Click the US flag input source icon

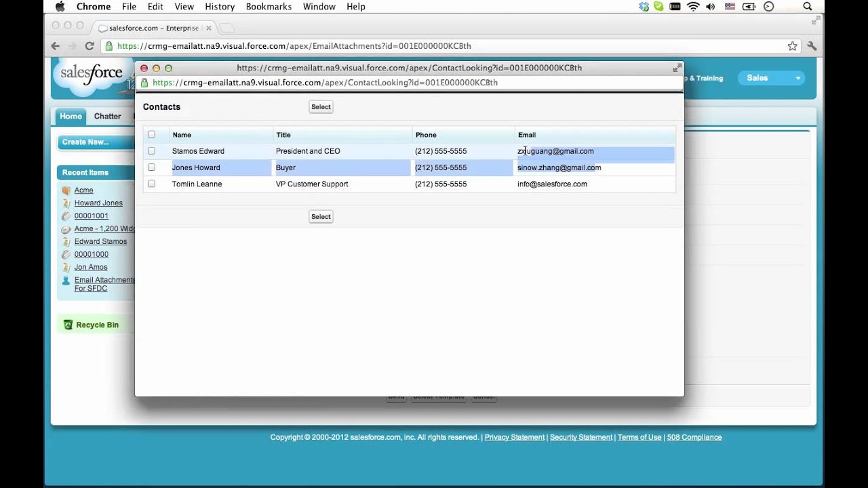(x=730, y=7)
